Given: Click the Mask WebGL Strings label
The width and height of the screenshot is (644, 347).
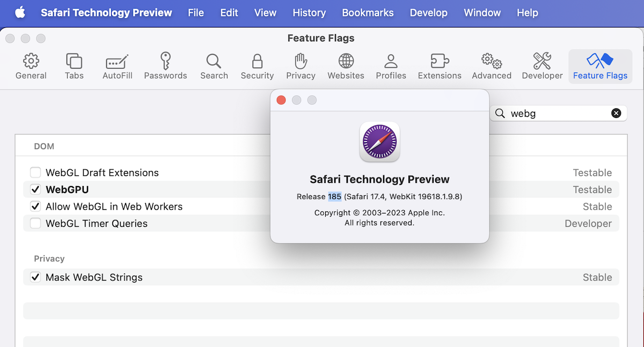Looking at the screenshot, I should click(94, 277).
